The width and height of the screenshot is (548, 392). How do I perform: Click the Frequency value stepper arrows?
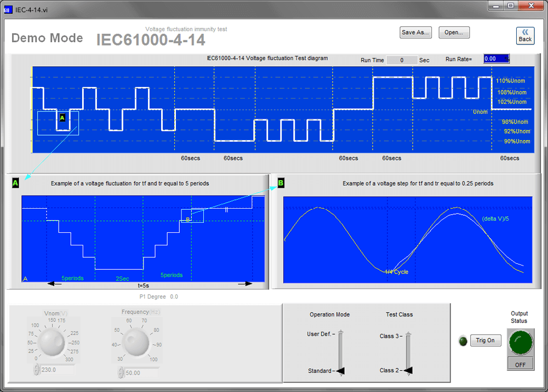pos(121,372)
